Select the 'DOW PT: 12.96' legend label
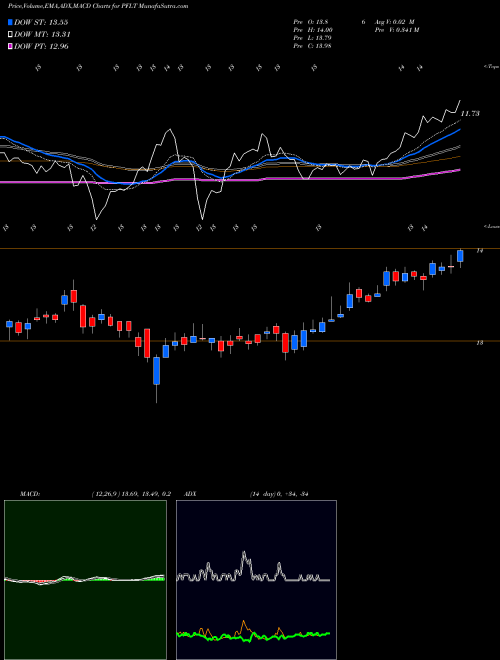 tap(41, 46)
